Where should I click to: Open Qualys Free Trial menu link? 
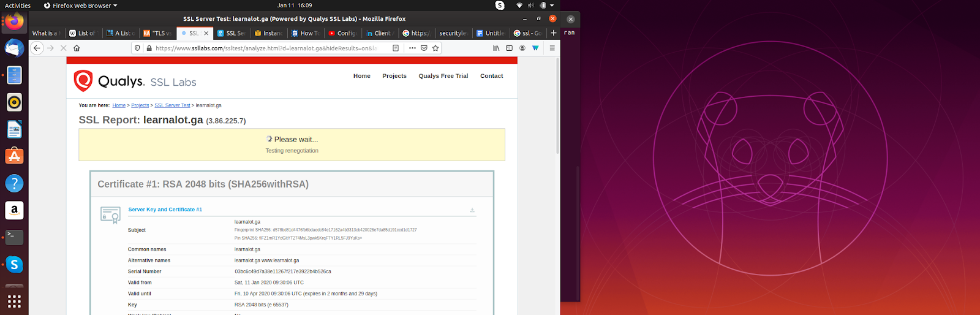click(x=443, y=76)
